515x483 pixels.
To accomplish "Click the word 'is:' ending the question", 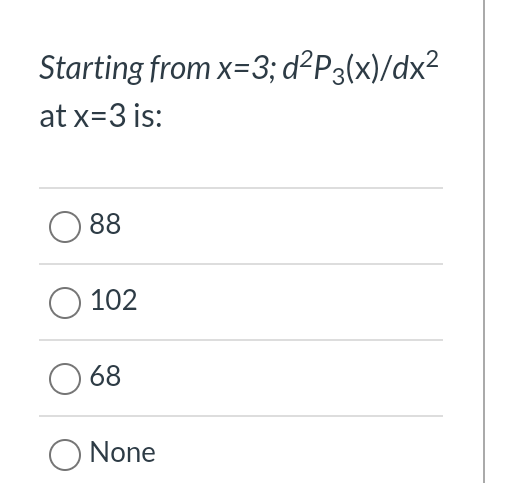I will tap(148, 116).
